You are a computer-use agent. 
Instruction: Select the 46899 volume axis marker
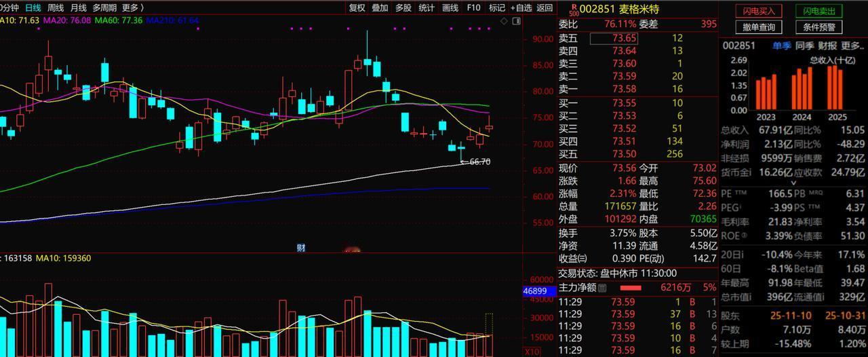539,290
